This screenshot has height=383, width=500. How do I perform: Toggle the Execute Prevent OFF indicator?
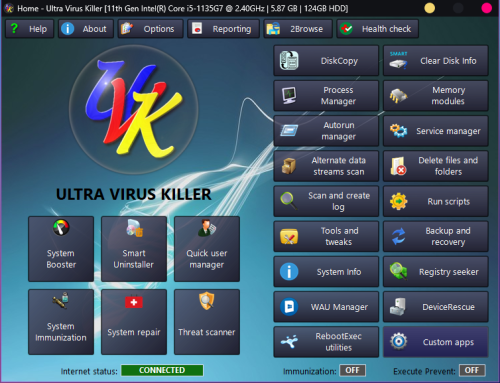pos(472,370)
